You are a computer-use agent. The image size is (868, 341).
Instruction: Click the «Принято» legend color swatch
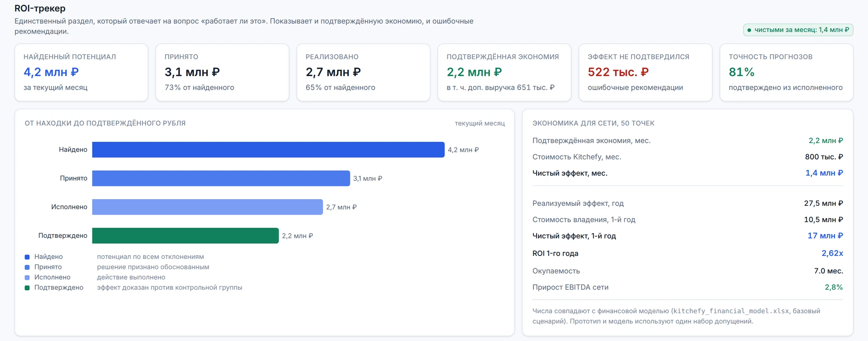tap(27, 267)
